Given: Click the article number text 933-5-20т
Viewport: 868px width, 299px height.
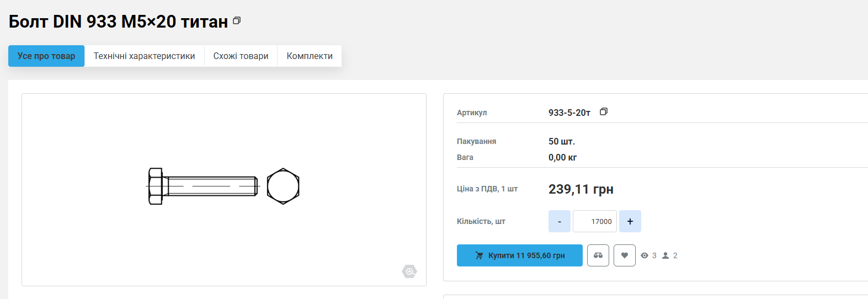Looking at the screenshot, I should click(x=569, y=113).
